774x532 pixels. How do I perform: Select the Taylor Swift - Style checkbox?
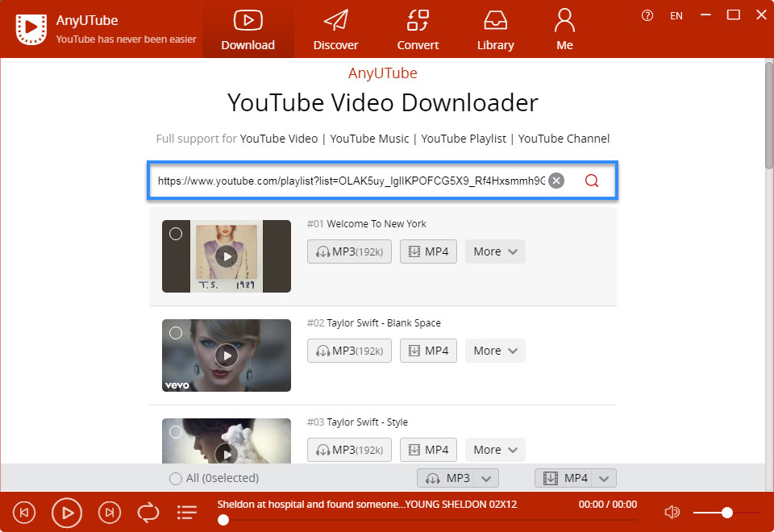(176, 432)
